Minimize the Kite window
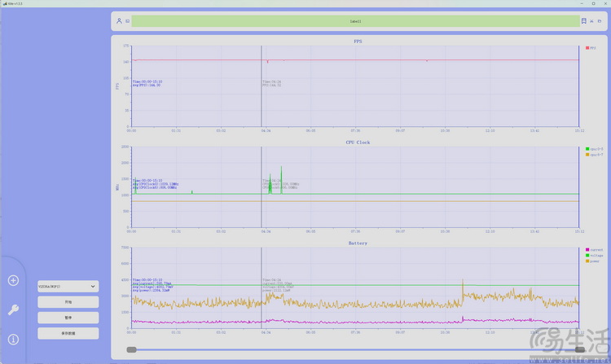The height and width of the screenshot is (364, 611). tap(582, 3)
